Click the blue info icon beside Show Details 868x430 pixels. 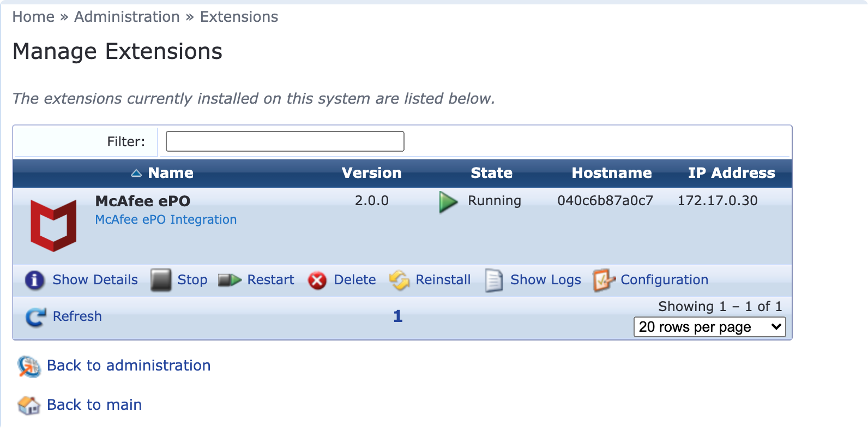(x=35, y=280)
